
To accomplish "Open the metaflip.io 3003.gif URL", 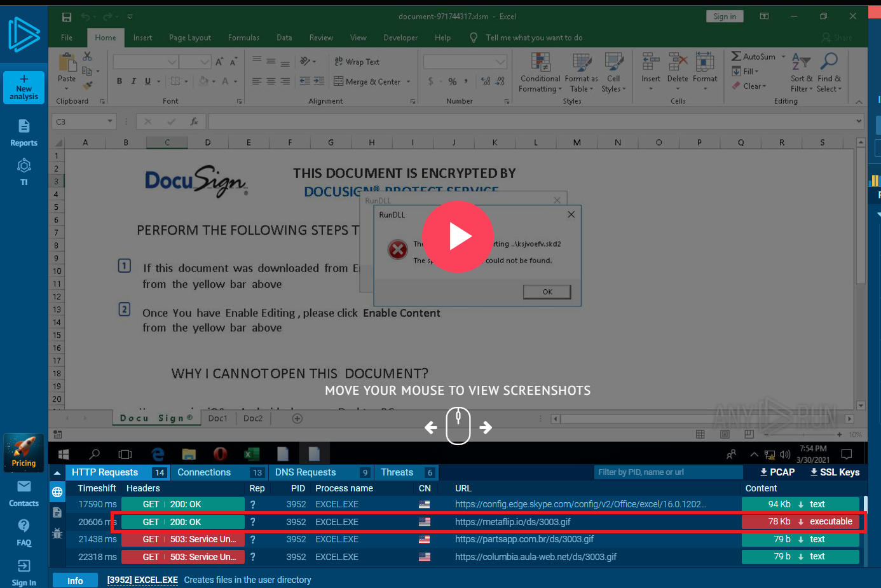I will [x=512, y=522].
